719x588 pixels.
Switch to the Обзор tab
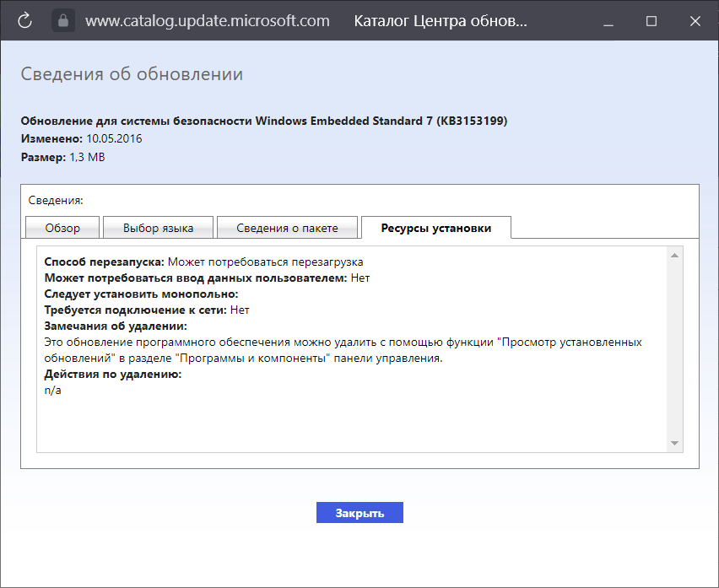62,228
